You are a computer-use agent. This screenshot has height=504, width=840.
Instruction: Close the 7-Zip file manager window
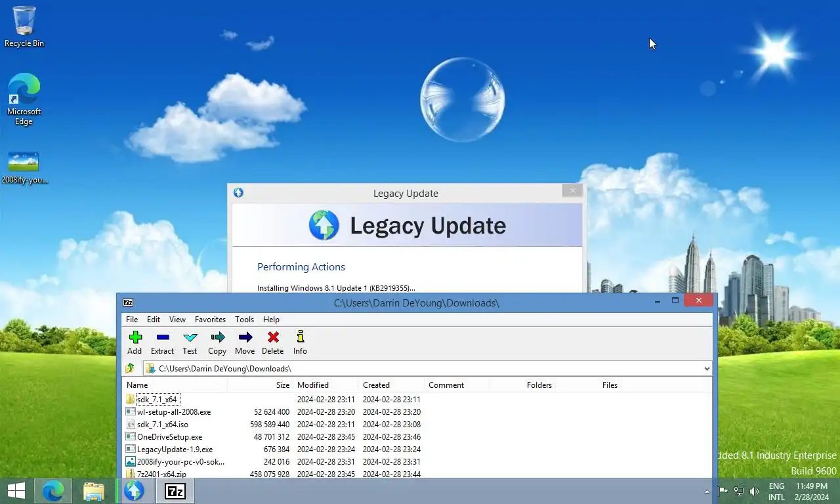(x=698, y=301)
